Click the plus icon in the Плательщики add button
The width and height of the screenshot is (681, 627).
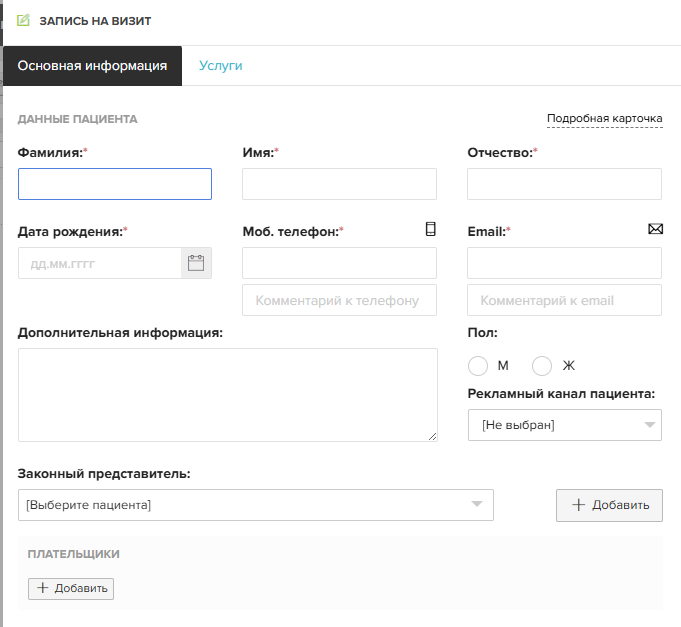(43, 588)
